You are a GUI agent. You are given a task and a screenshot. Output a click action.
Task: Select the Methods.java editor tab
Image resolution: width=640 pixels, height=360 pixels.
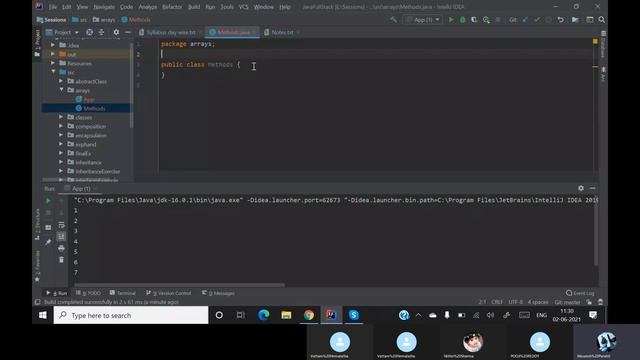232,32
